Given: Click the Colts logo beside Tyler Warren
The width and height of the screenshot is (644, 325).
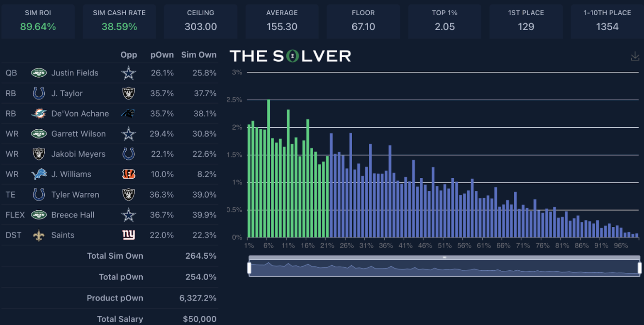Looking at the screenshot, I should (39, 194).
